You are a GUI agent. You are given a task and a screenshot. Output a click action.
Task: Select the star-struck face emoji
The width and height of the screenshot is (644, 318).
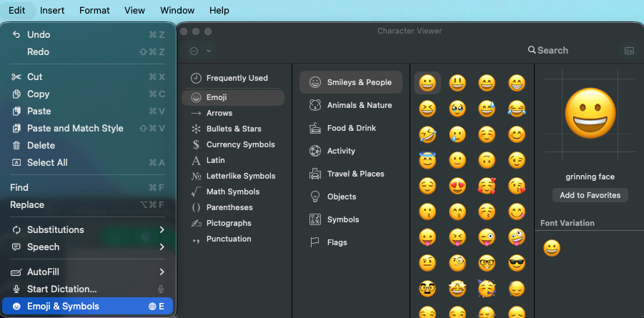[457, 289]
